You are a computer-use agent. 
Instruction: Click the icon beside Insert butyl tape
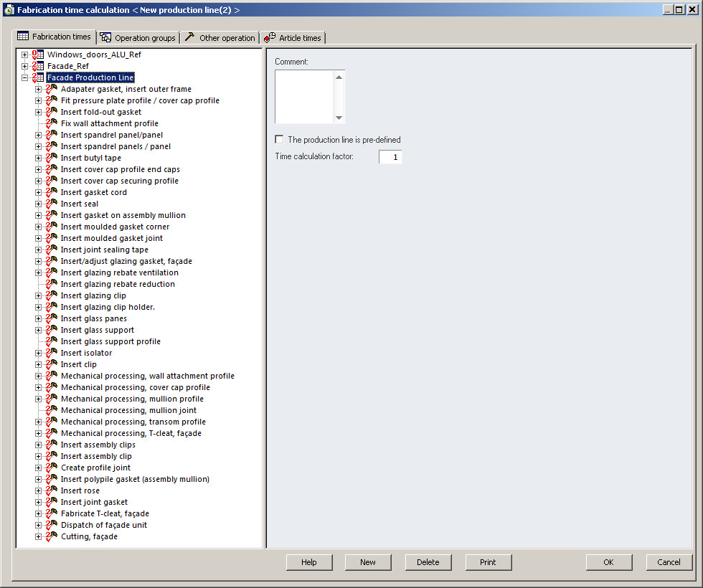(x=52, y=158)
